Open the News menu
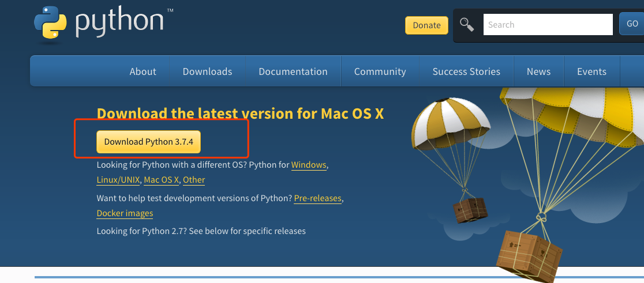This screenshot has height=283, width=644. pyautogui.click(x=538, y=71)
